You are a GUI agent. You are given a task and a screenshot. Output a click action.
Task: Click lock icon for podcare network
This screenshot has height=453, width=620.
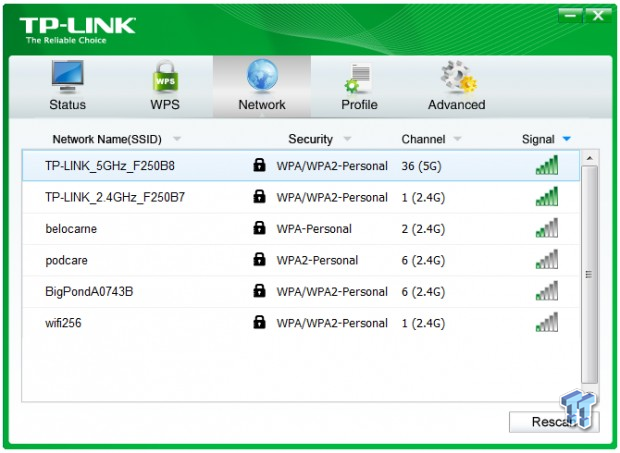[259, 259]
